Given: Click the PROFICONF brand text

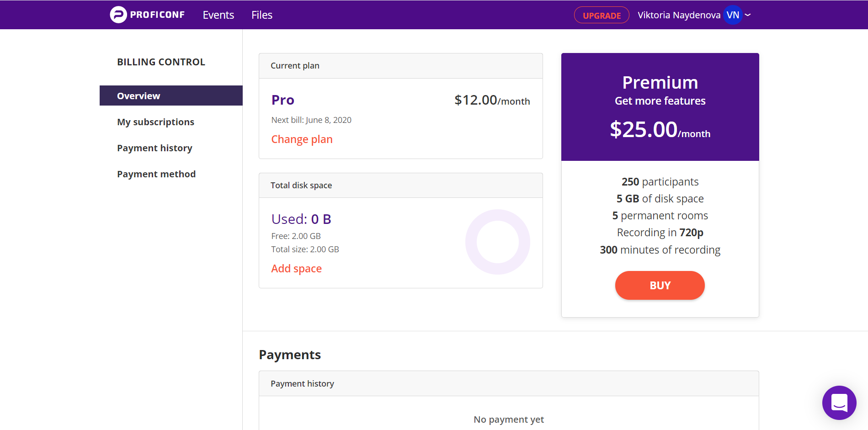Looking at the screenshot, I should (x=157, y=15).
